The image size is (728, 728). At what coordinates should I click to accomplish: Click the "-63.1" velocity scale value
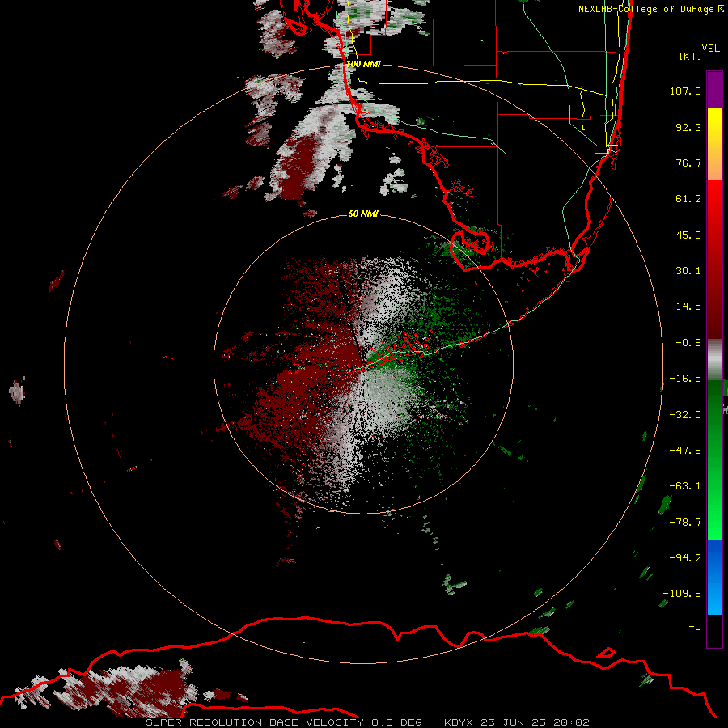tap(685, 486)
